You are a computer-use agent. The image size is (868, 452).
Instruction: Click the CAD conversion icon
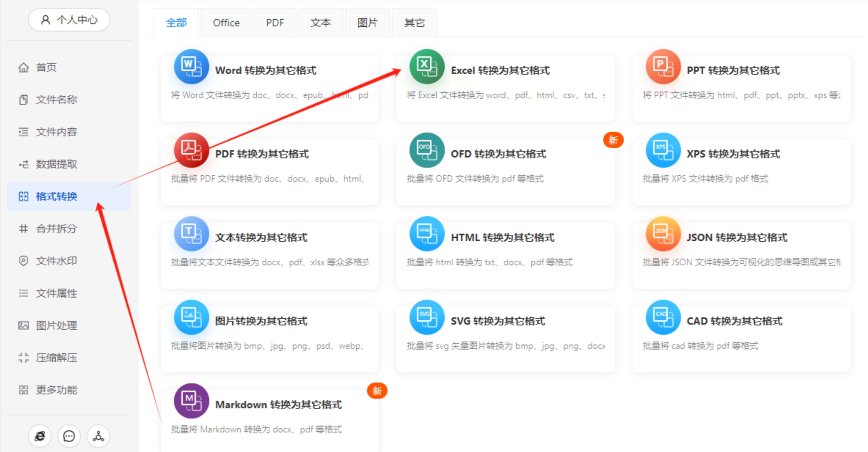(663, 318)
